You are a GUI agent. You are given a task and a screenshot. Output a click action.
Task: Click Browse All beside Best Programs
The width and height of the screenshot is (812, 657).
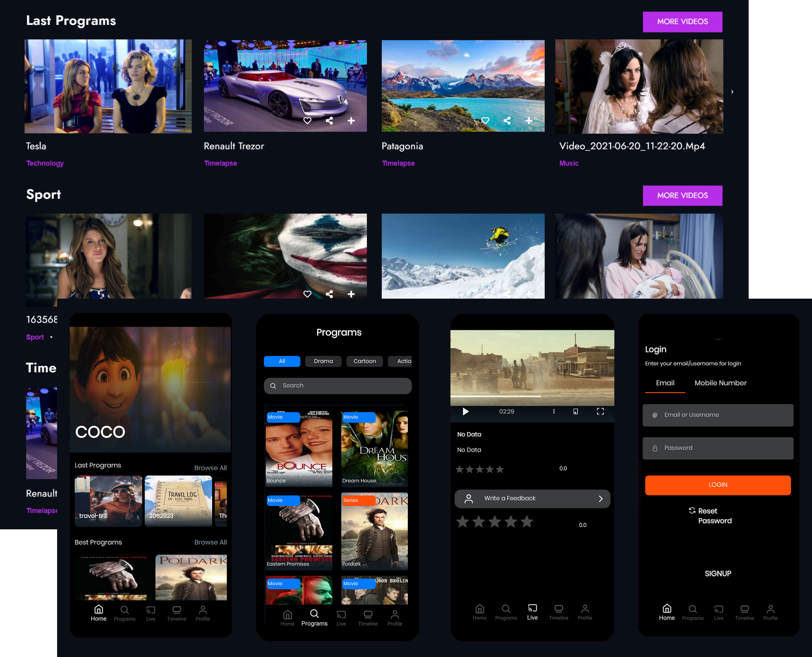pyautogui.click(x=210, y=542)
